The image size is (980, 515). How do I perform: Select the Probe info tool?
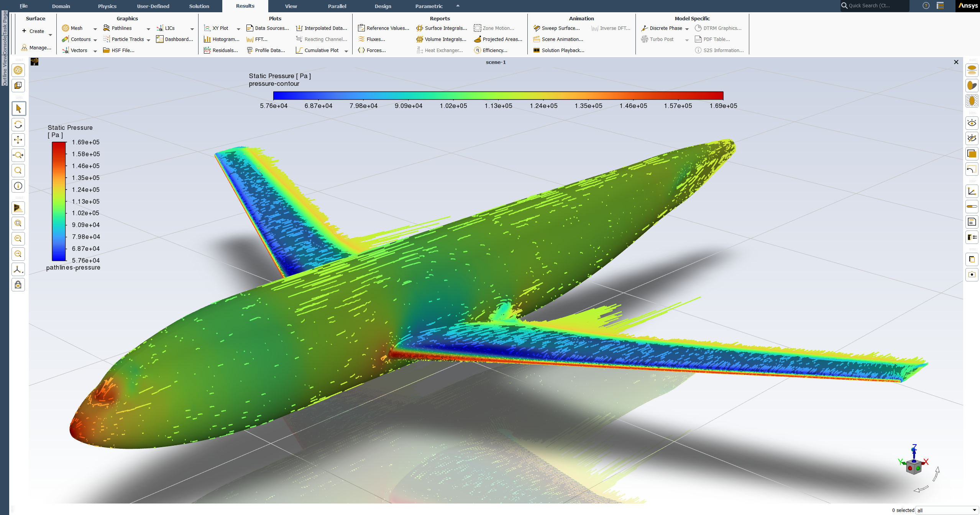click(x=18, y=186)
